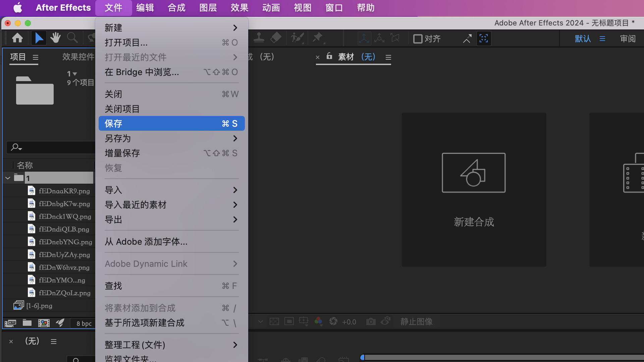Screen dimensions: 644x362
Task: Toggle the transparency grid in the viewer
Action: point(274,321)
